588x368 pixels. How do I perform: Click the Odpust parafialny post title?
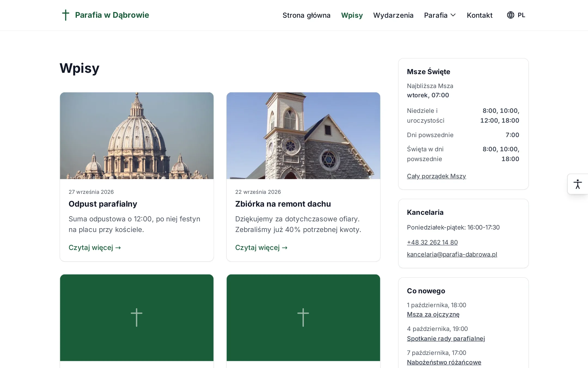click(x=103, y=204)
